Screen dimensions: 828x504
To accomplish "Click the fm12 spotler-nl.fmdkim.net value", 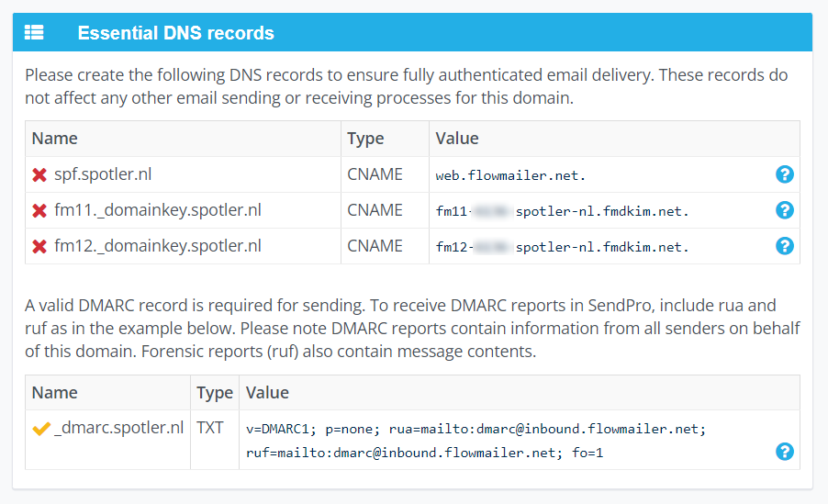I will [x=562, y=247].
